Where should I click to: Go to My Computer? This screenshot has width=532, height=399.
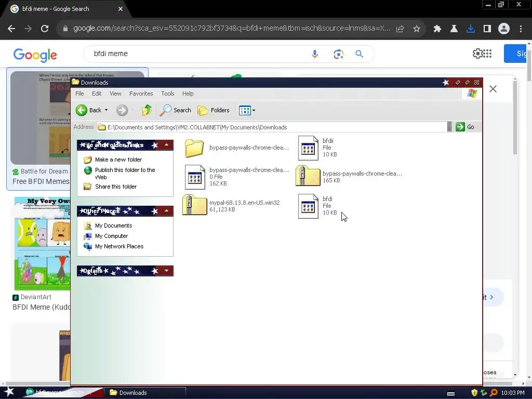click(x=111, y=236)
